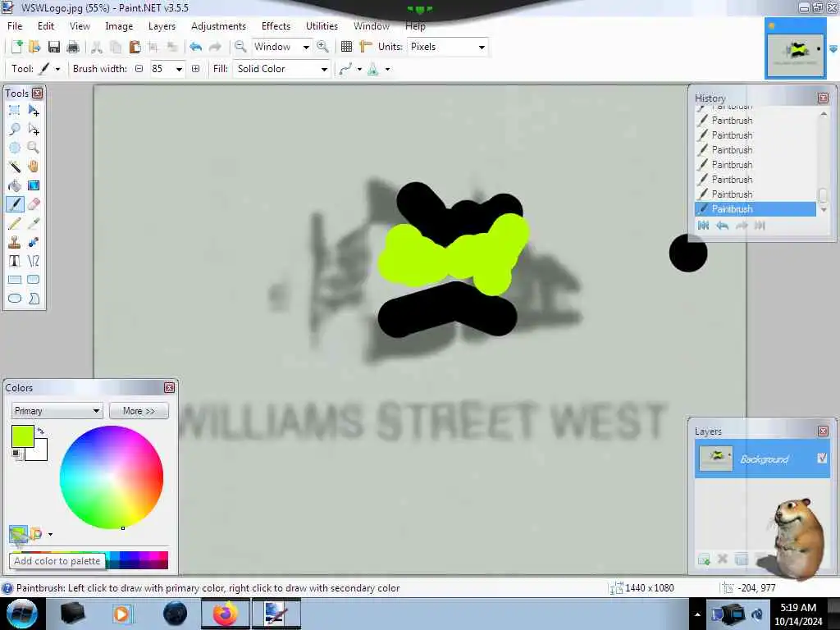Uncheck the Background layer visibility checkbox
840x630 pixels.
pos(822,458)
